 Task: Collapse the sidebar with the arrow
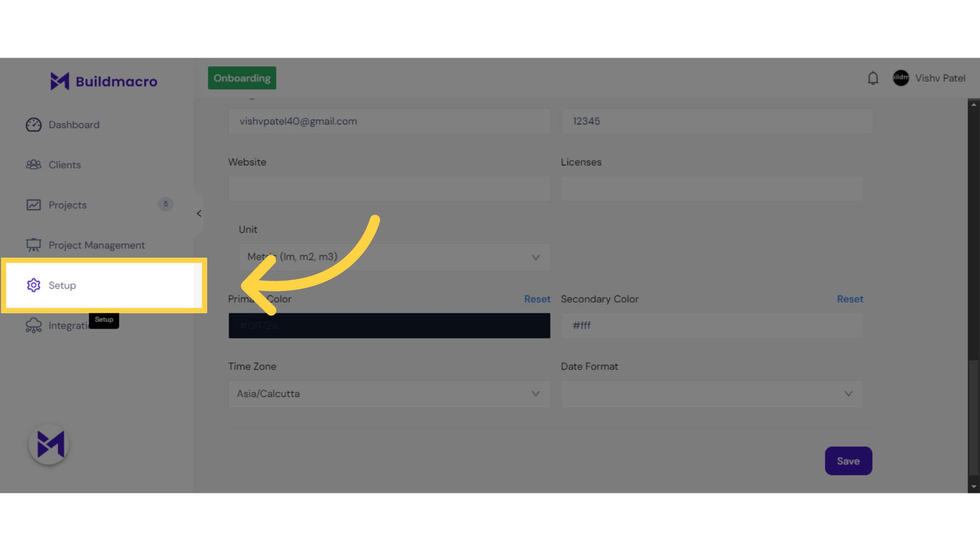pos(199,214)
